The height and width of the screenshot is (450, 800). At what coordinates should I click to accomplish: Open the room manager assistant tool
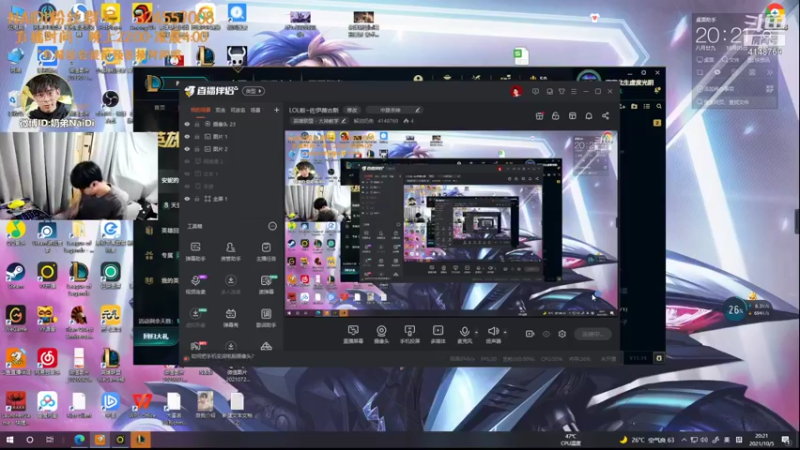pyautogui.click(x=231, y=252)
